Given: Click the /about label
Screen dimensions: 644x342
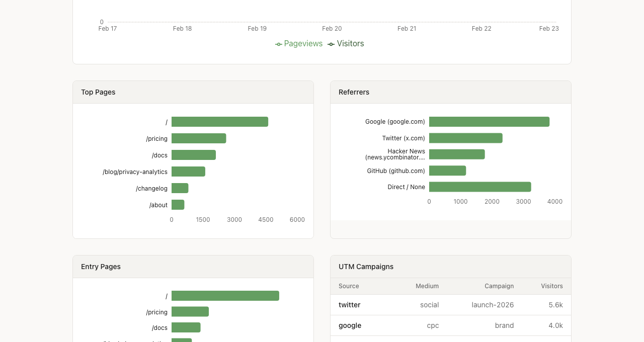Looking at the screenshot, I should pyautogui.click(x=158, y=205).
